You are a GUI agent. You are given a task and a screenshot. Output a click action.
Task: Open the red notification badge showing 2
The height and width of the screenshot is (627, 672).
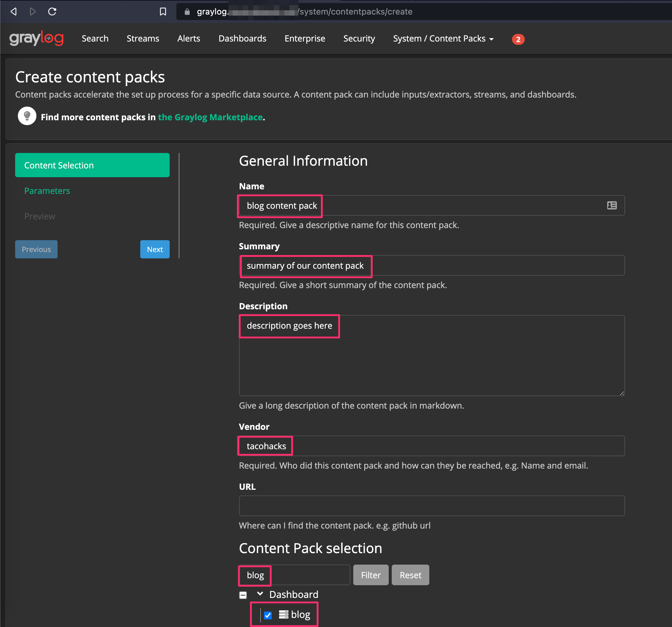click(518, 39)
